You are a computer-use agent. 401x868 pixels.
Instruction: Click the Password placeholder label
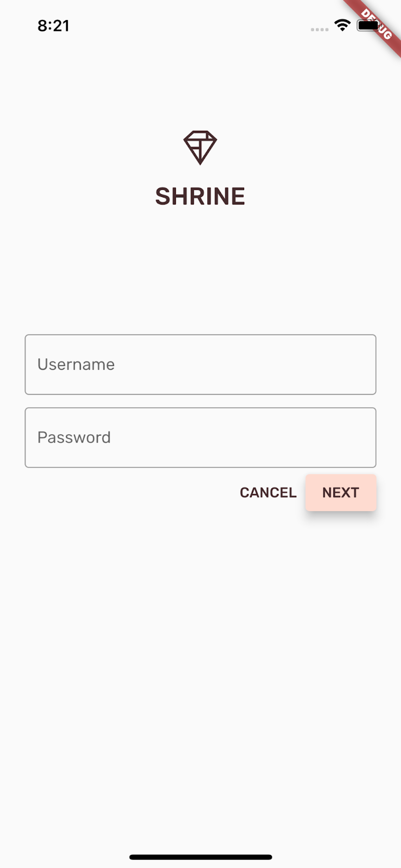[74, 438]
